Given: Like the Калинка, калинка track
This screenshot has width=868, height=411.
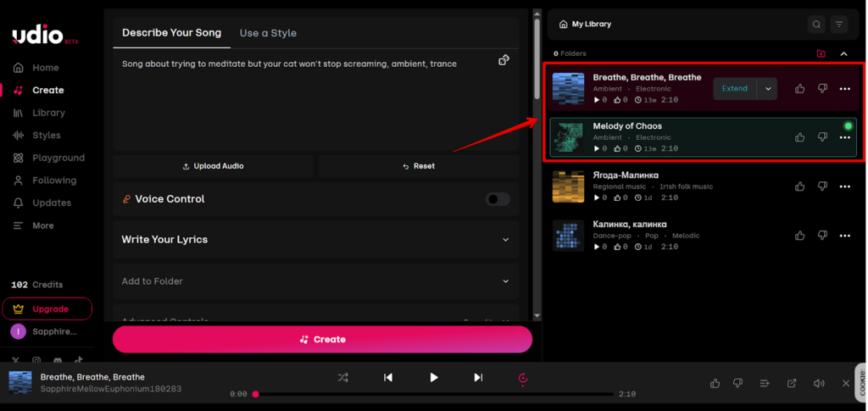Looking at the screenshot, I should click(800, 236).
